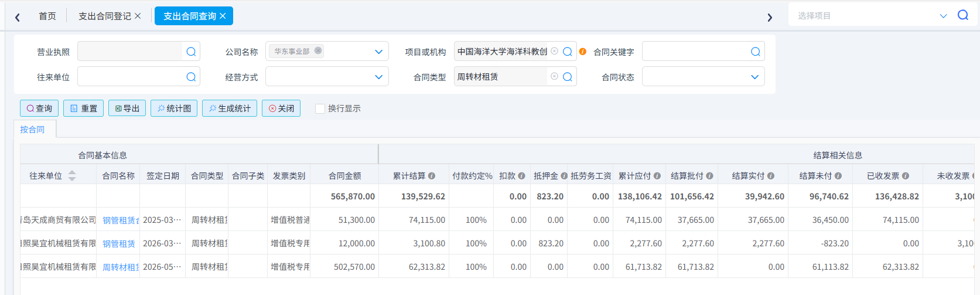Select the 按合同 tab
The height and width of the screenshot is (295, 980).
click(x=32, y=129)
